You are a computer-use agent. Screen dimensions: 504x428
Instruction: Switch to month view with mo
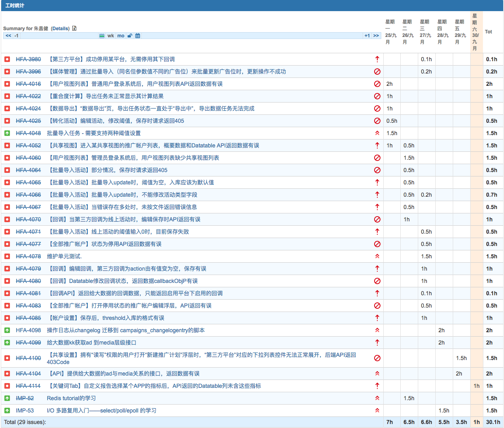pos(121,36)
